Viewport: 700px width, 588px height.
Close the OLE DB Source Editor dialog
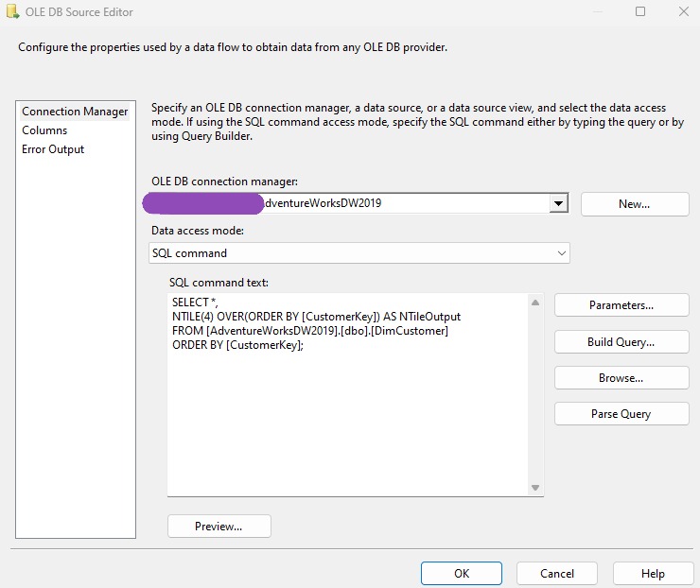pyautogui.click(x=683, y=12)
